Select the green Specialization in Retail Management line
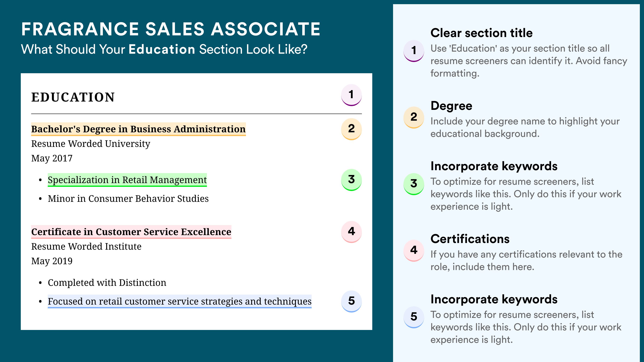 (127, 180)
